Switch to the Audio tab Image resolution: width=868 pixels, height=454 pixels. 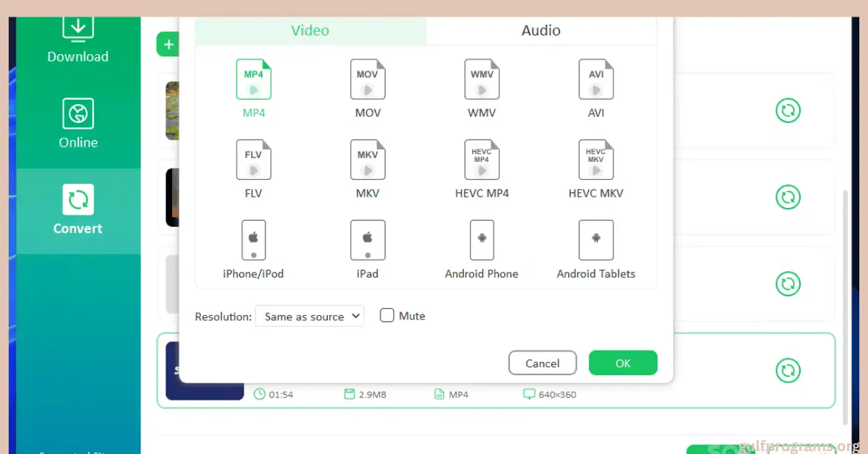pyautogui.click(x=541, y=30)
